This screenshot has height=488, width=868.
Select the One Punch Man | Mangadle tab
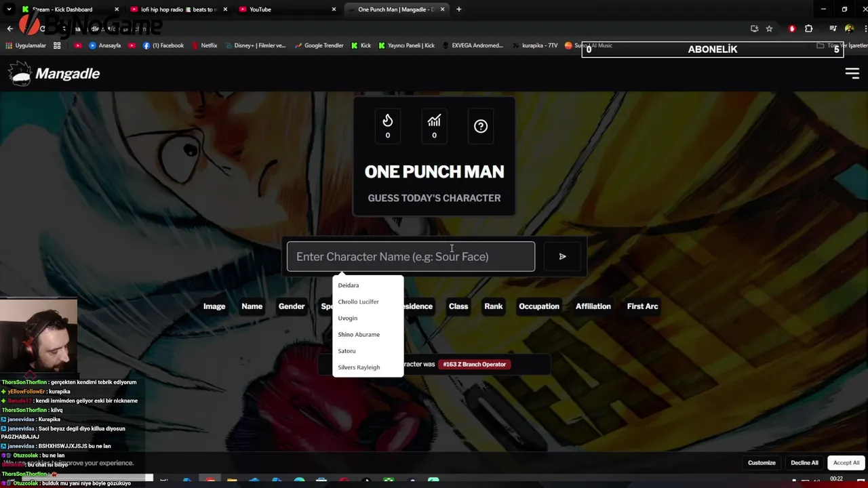pos(397,9)
